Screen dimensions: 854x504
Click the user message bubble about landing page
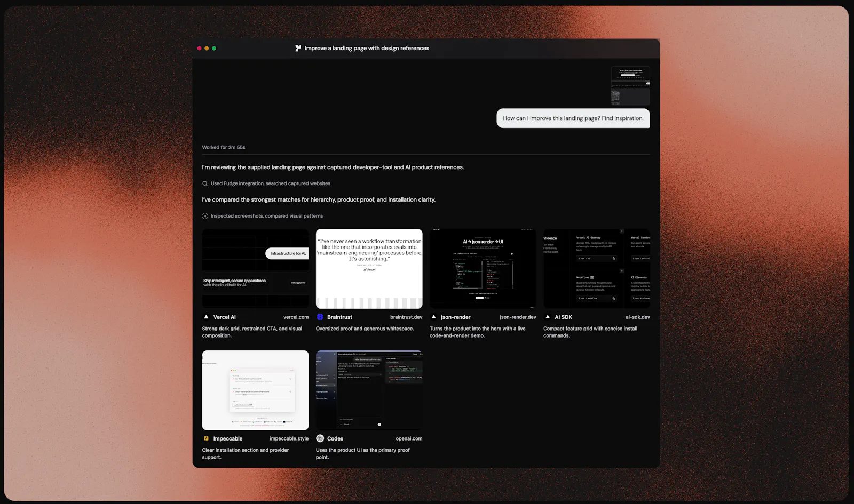(573, 118)
